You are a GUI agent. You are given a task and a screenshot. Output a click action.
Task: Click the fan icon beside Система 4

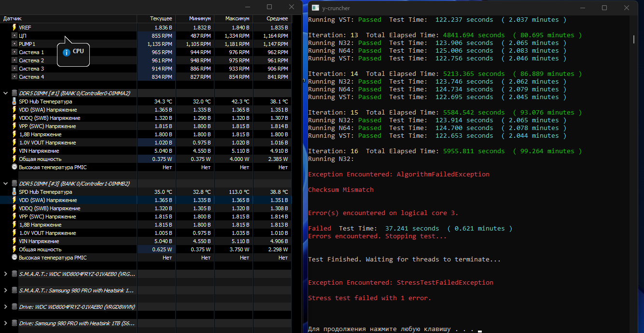pyautogui.click(x=14, y=77)
